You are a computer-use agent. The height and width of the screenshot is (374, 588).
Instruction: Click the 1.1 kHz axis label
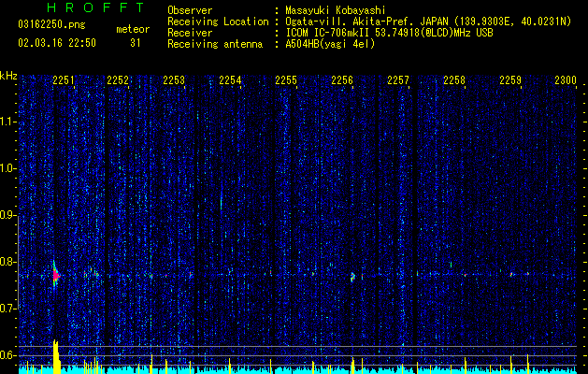click(7, 122)
